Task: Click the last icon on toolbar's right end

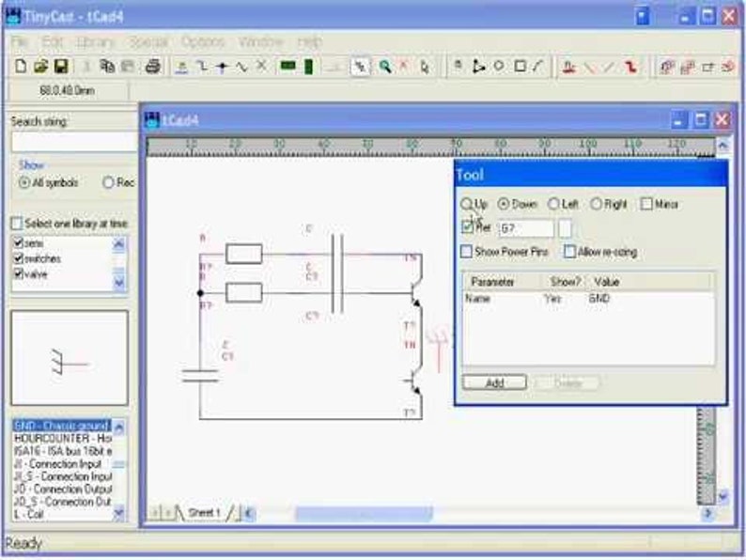Action: pos(728,67)
